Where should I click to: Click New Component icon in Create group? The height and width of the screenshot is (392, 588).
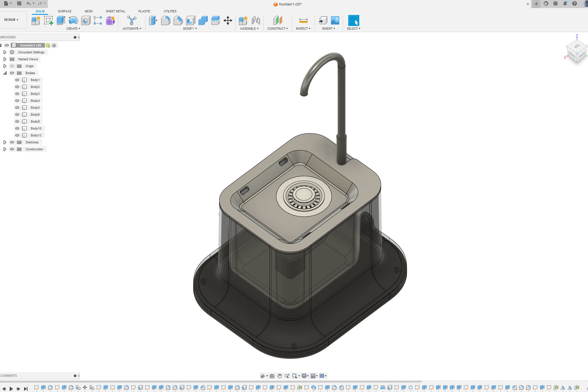click(36, 20)
